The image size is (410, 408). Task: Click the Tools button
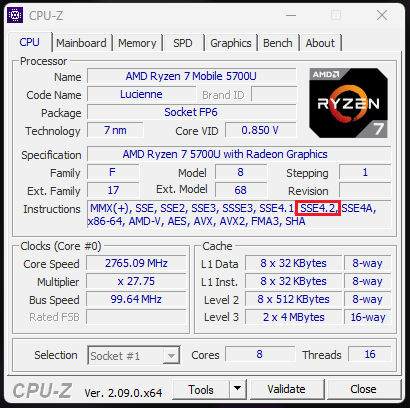click(x=201, y=389)
